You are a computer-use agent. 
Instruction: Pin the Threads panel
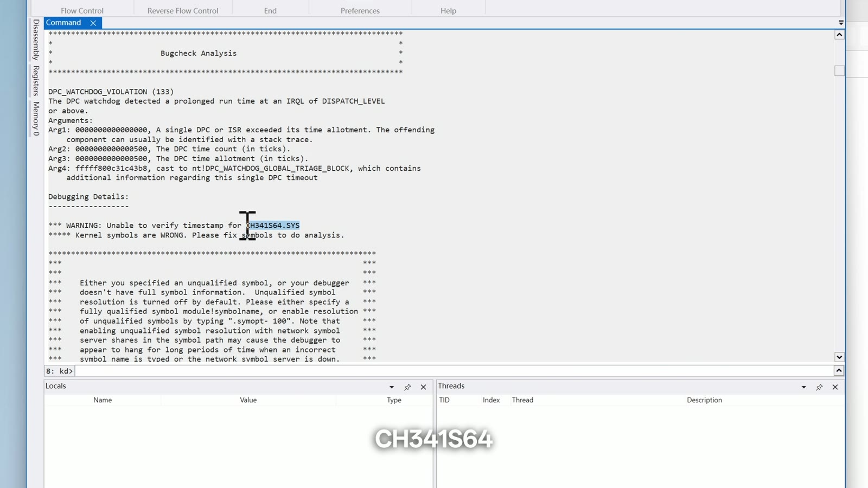819,387
